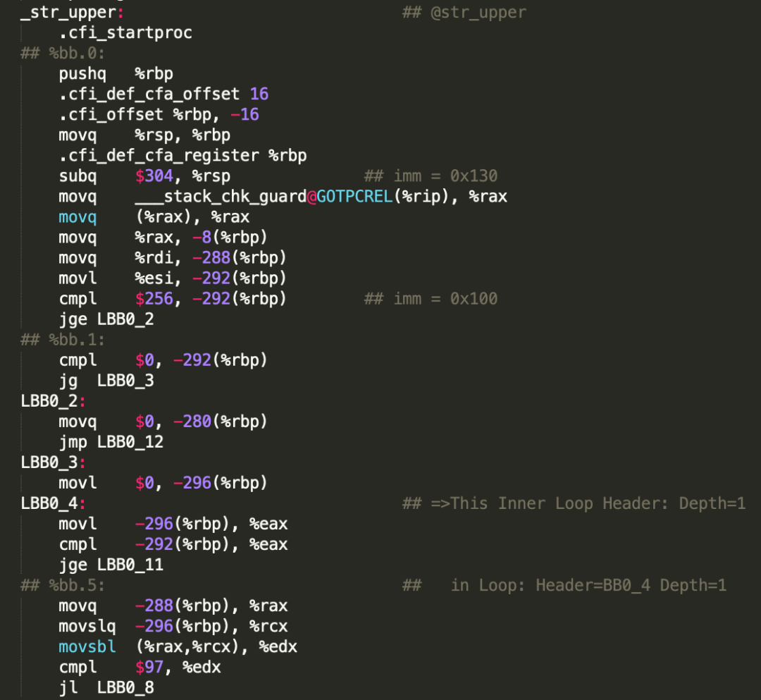The image size is (761, 700).
Task: Click the ## imm = 0x130 comment
Action: coord(431,176)
